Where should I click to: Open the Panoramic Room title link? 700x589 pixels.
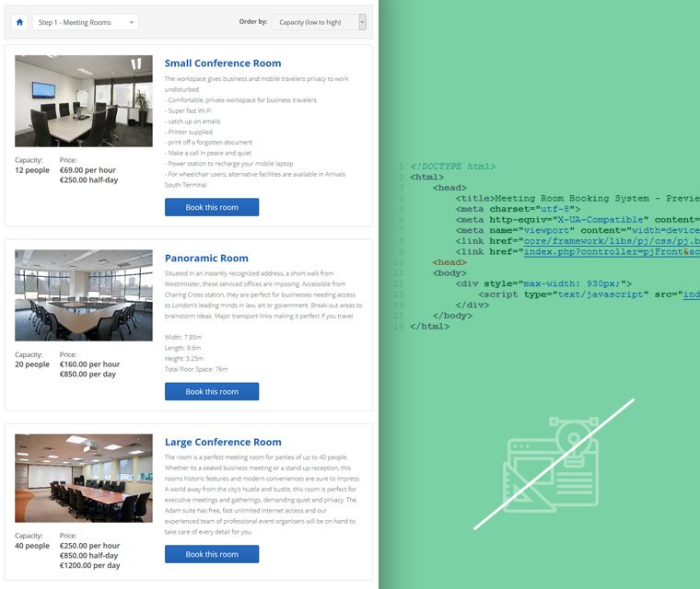click(206, 258)
